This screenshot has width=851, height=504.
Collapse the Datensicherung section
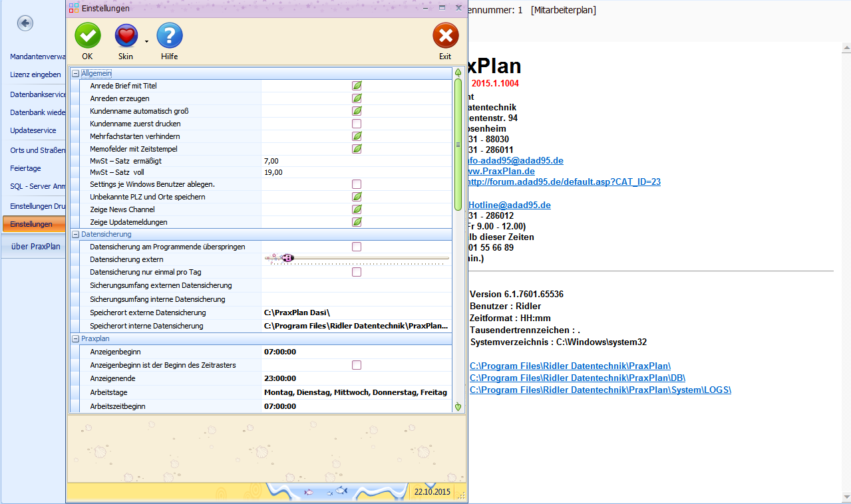click(x=76, y=234)
